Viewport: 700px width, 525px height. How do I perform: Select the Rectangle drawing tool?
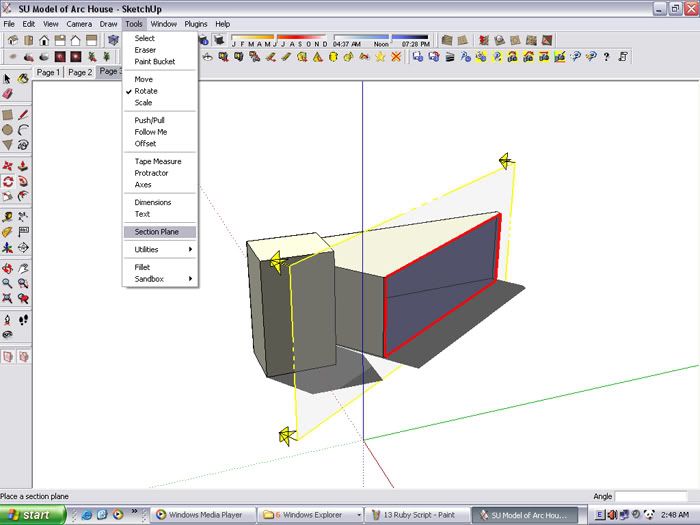[x=7, y=115]
